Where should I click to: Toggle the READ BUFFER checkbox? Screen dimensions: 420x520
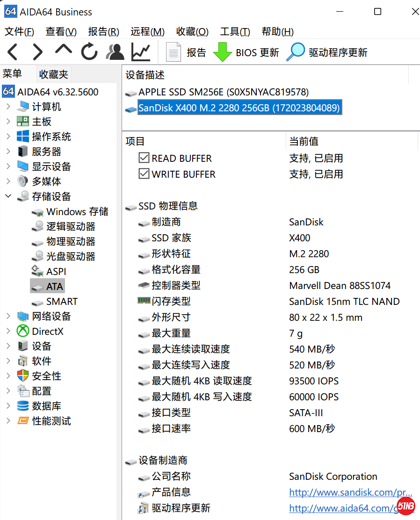(144, 158)
